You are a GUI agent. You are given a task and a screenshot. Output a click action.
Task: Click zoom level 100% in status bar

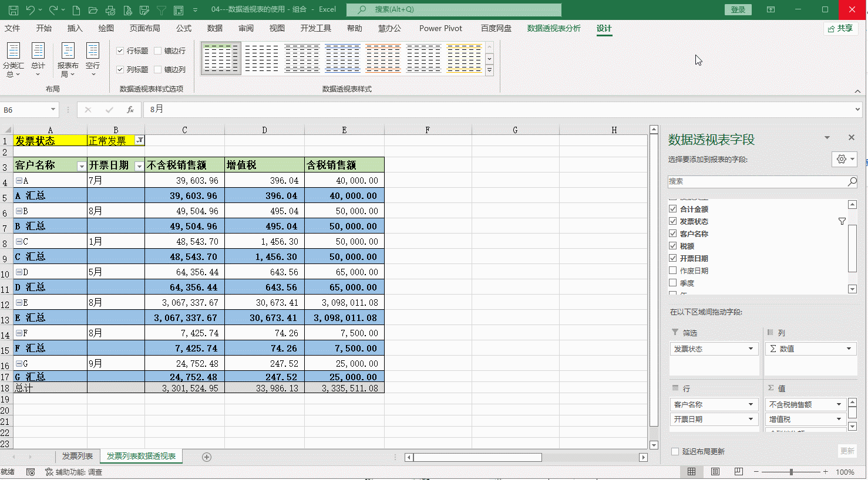point(845,472)
